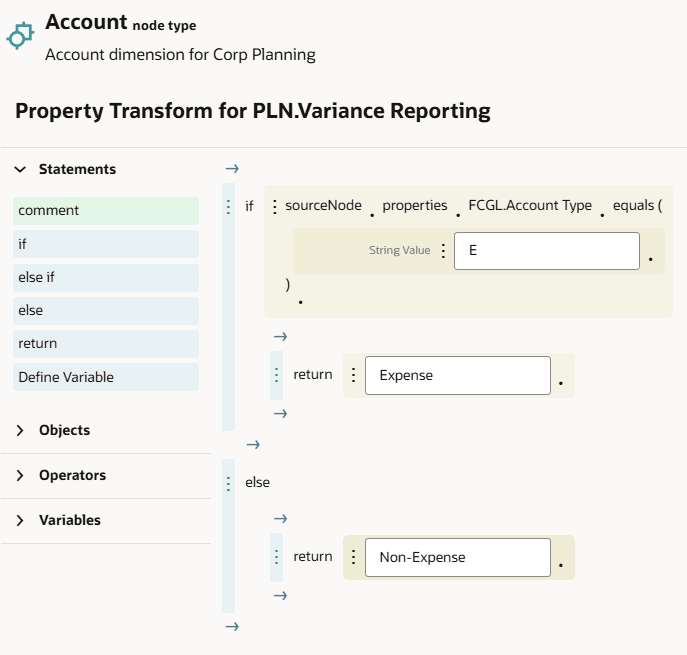Click the dot after Non-Expense value field
Screen dimensions: 687x655
(x=561, y=565)
